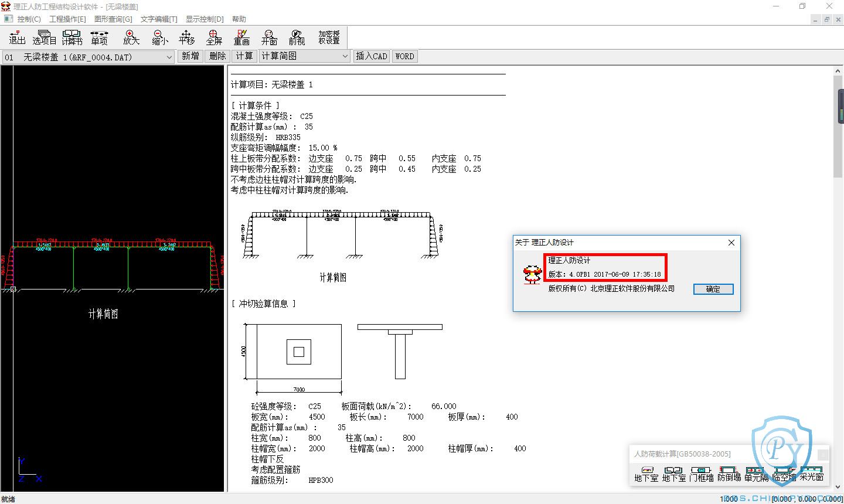844x504 pixels.
Task: Select the 平移 pan tool
Action: tap(186, 38)
